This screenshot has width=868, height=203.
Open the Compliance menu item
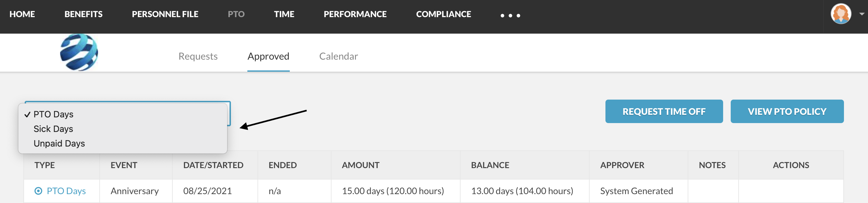pyautogui.click(x=443, y=14)
